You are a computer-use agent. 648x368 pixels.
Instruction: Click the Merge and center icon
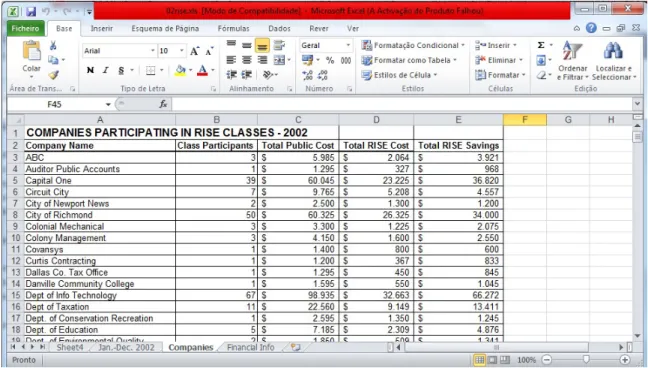pos(279,60)
